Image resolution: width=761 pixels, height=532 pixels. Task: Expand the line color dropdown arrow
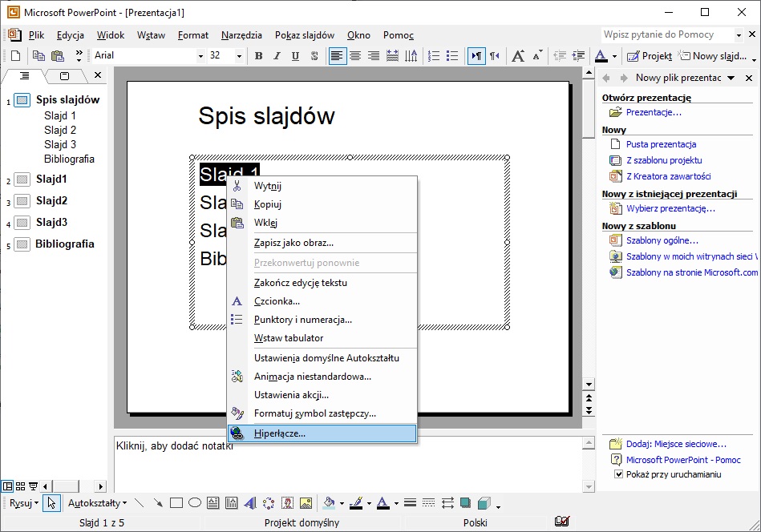pyautogui.click(x=369, y=503)
